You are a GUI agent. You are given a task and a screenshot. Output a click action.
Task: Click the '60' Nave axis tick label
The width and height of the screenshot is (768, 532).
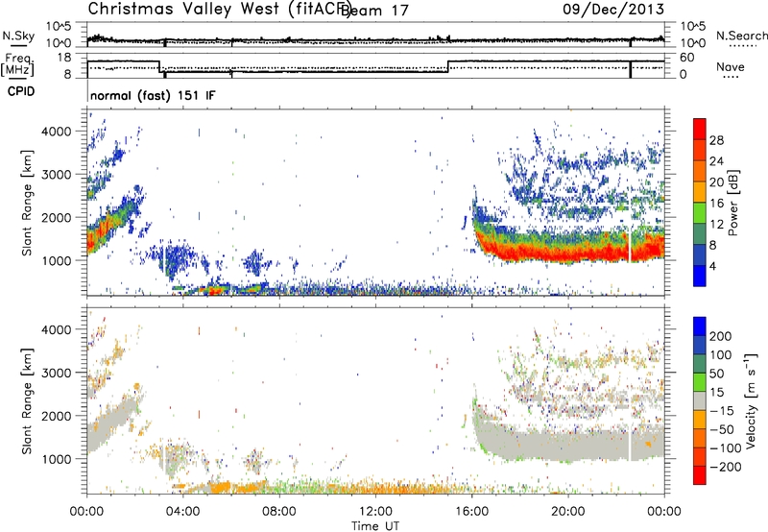coord(687,58)
